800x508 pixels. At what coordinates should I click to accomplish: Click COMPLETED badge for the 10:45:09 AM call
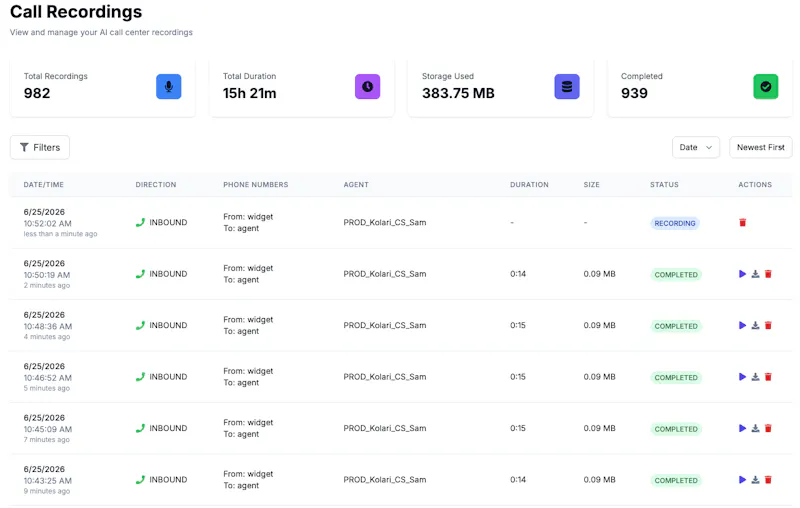[x=676, y=429]
